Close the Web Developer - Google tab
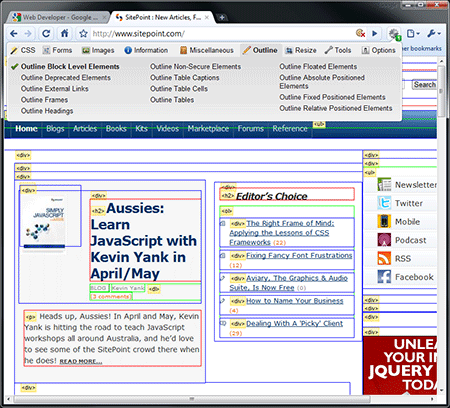 pos(104,17)
